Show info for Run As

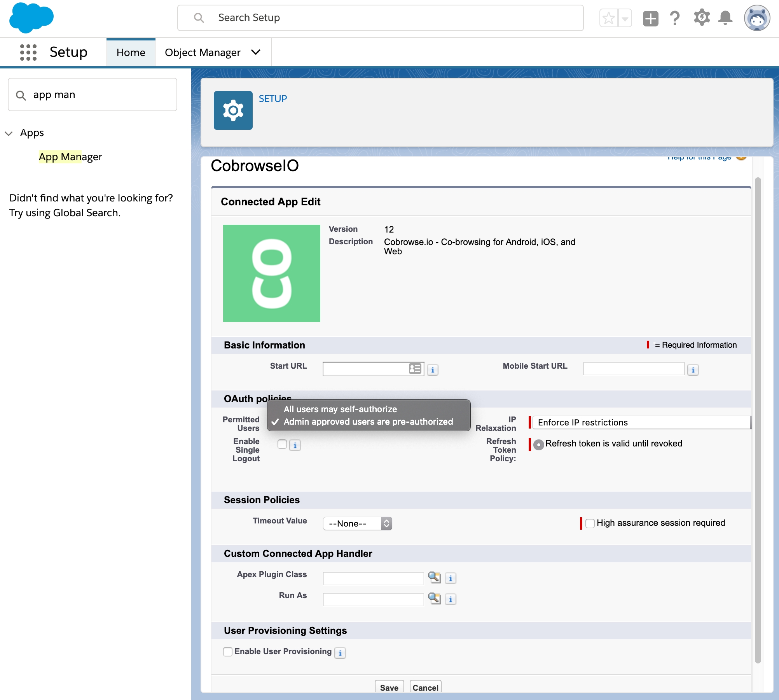point(451,600)
